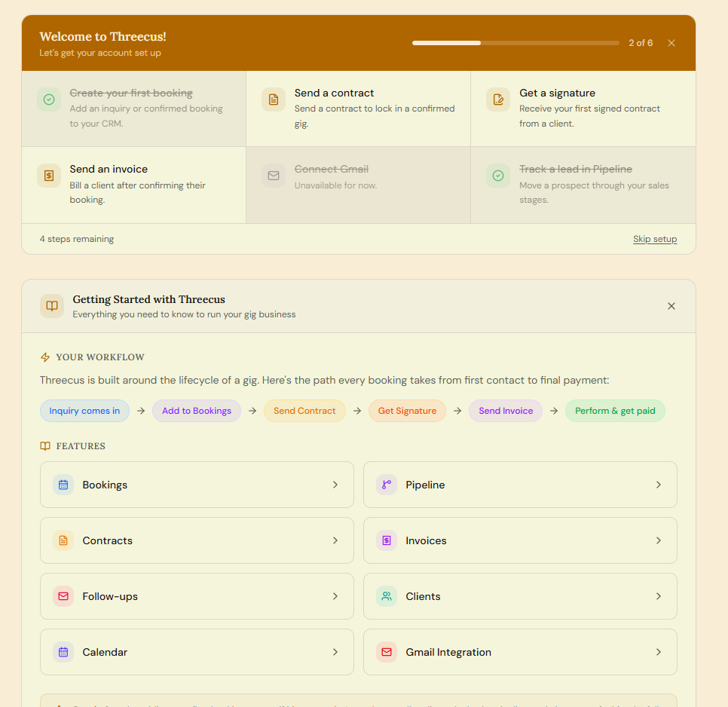Viewport: 728px width, 707px height.
Task: Open the Gmail Integration feature row
Action: click(x=520, y=652)
